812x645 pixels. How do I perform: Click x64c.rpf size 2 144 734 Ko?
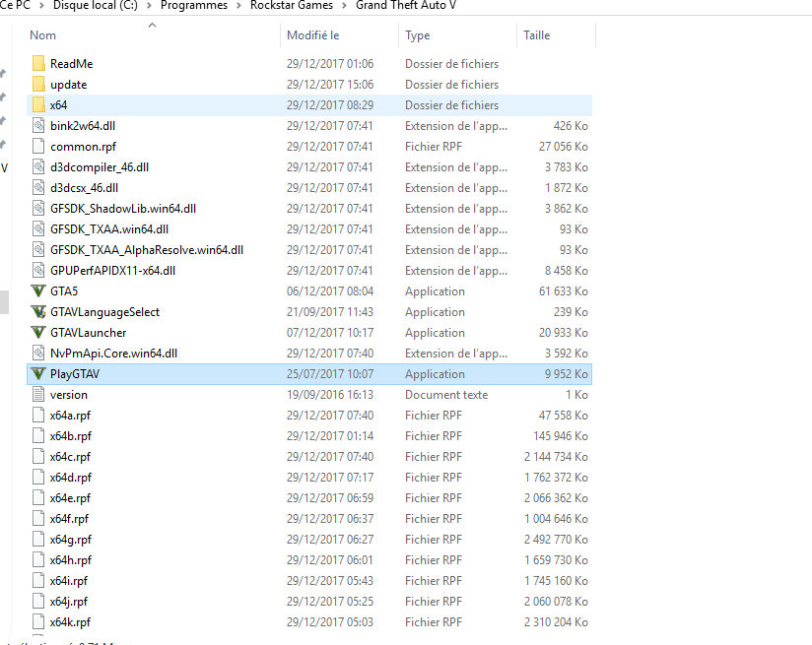pos(556,457)
